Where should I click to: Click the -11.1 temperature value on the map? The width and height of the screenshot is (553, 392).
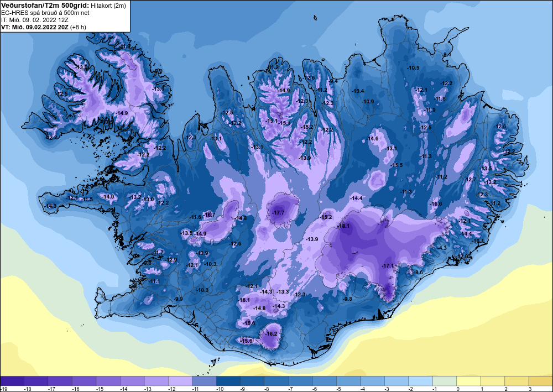(154, 281)
